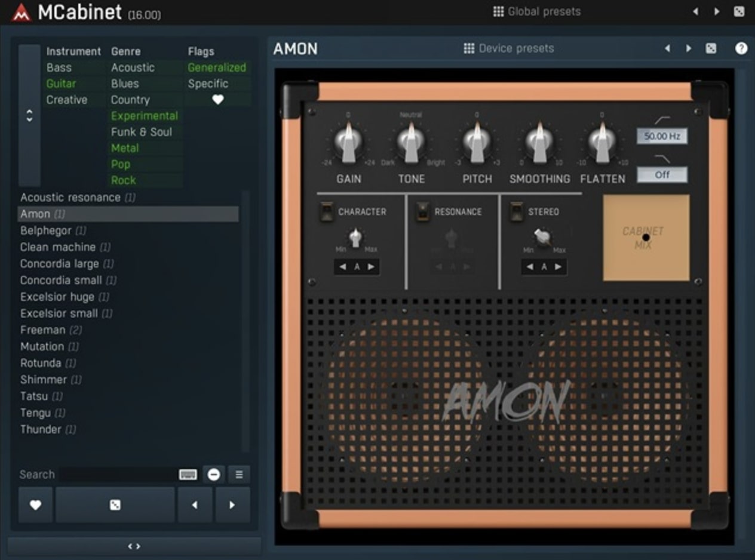Click the Search input field
Image resolution: width=755 pixels, height=560 pixels.
[118, 475]
